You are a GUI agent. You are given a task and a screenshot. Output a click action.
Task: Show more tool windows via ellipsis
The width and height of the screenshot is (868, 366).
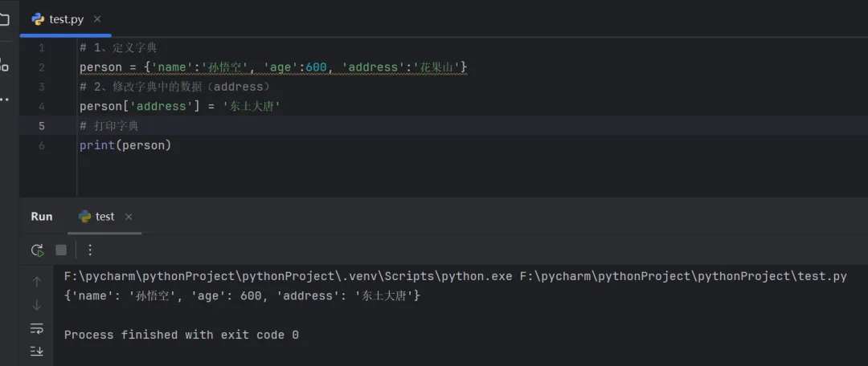click(x=4, y=100)
